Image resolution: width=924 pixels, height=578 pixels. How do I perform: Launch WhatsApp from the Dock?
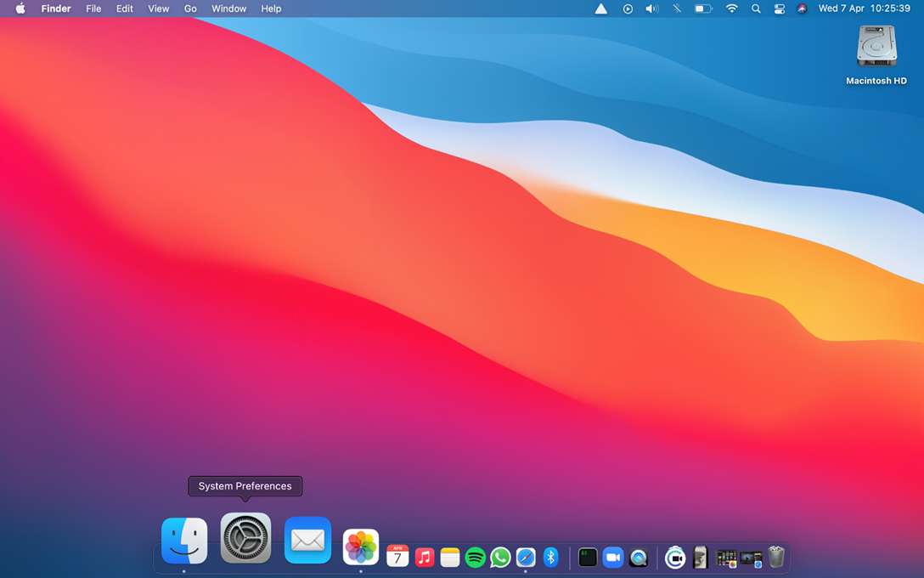pos(500,558)
